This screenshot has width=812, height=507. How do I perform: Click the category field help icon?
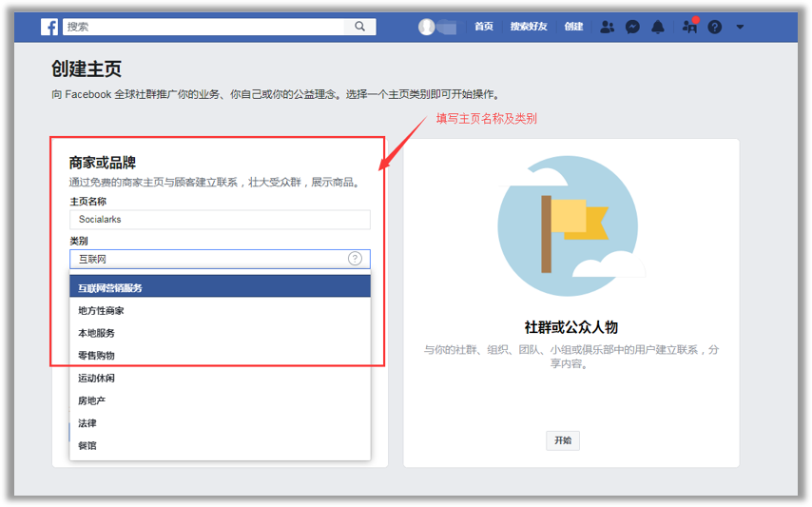point(355,259)
